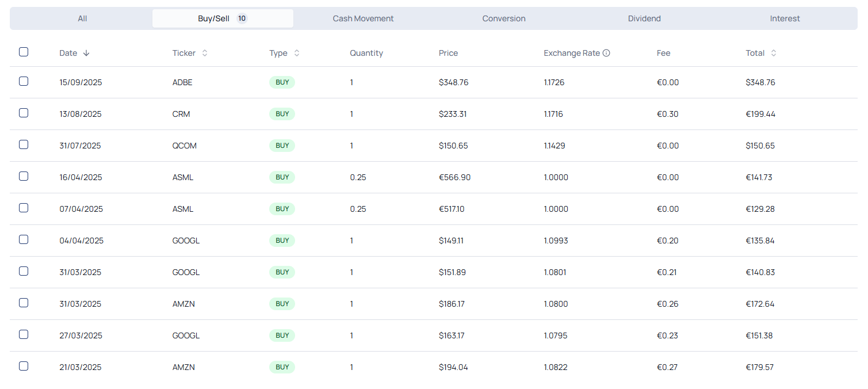Click the price €566.90

454,177
